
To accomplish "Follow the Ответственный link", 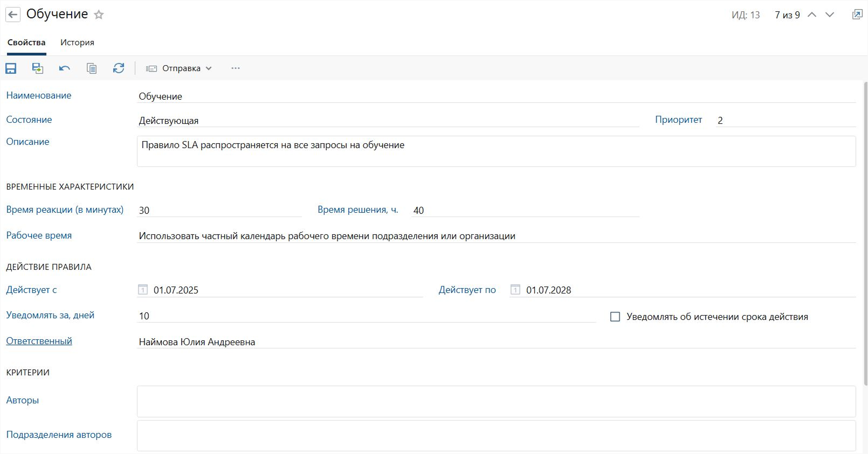I will click(x=39, y=341).
